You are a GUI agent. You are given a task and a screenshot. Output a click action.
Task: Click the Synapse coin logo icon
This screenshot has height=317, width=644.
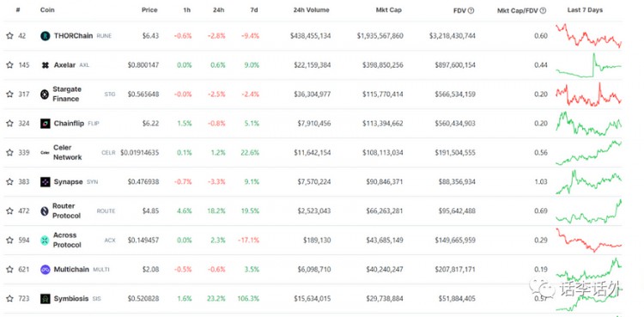[46, 182]
